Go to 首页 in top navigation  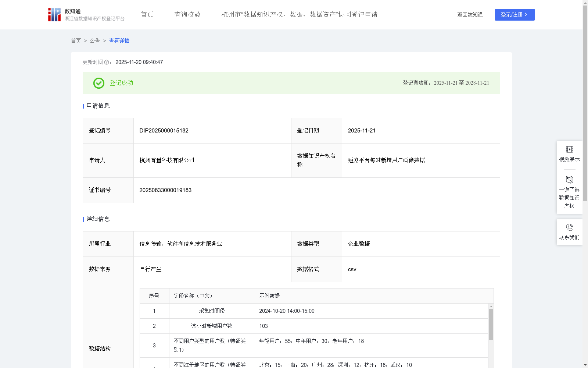click(147, 15)
